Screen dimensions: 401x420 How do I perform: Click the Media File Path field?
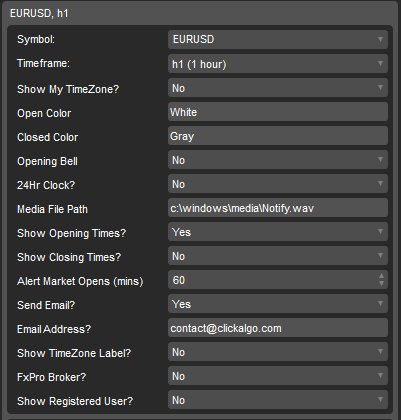tap(278, 207)
